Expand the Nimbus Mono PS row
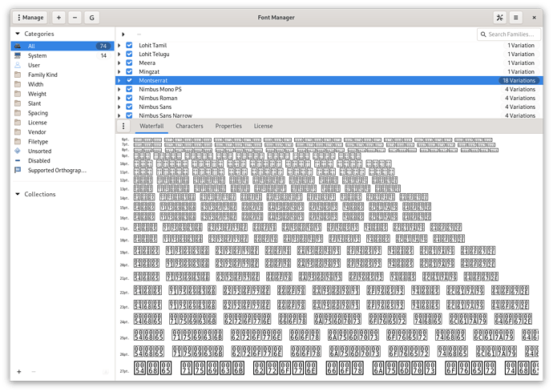553x392 pixels. 119,89
